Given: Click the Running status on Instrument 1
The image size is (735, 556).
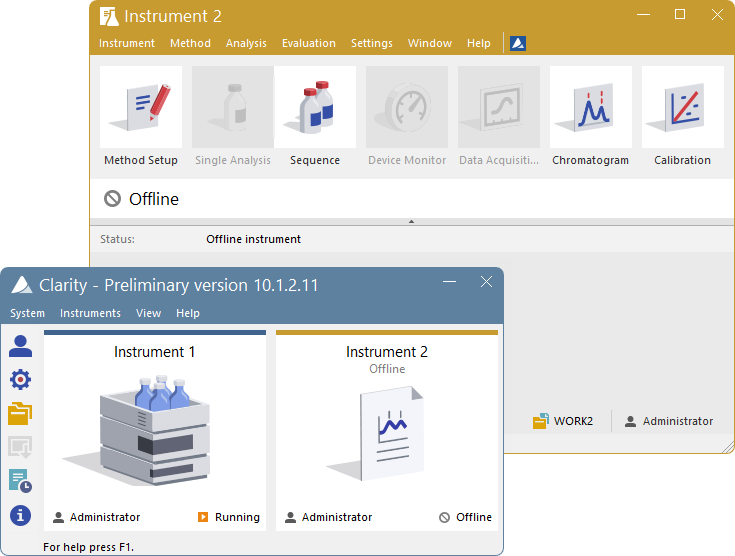Looking at the screenshot, I should point(228,517).
